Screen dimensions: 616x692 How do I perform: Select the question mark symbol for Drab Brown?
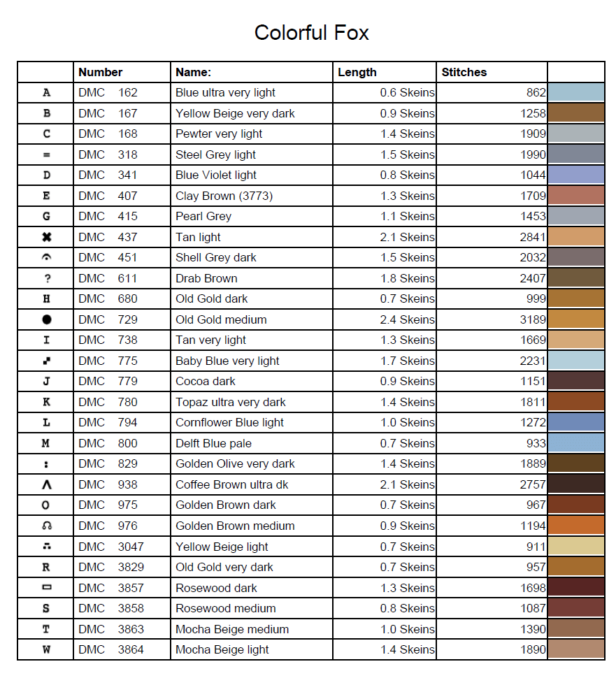coord(46,279)
